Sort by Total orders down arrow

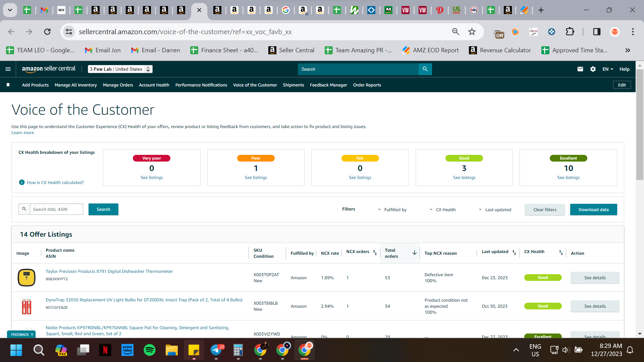tap(414, 253)
